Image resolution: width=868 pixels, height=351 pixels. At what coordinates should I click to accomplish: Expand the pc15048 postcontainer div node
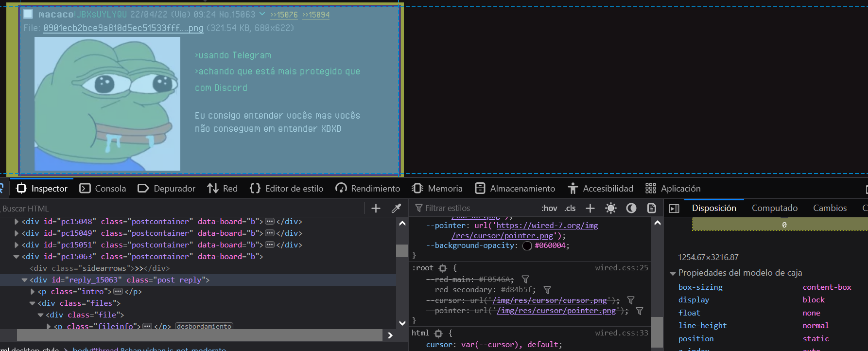coord(17,222)
